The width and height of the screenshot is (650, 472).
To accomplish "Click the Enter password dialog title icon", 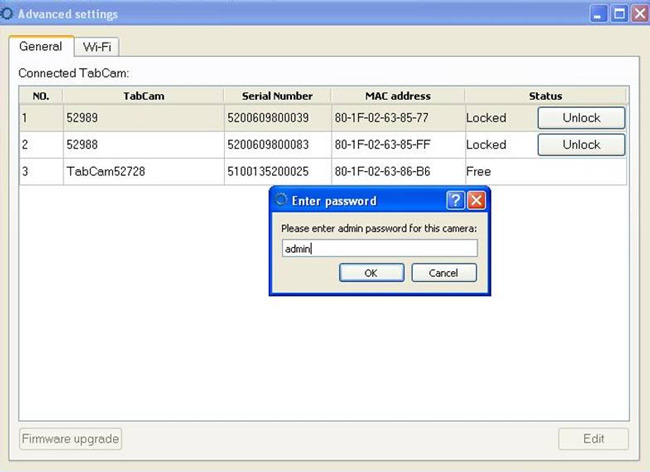I will click(x=281, y=200).
